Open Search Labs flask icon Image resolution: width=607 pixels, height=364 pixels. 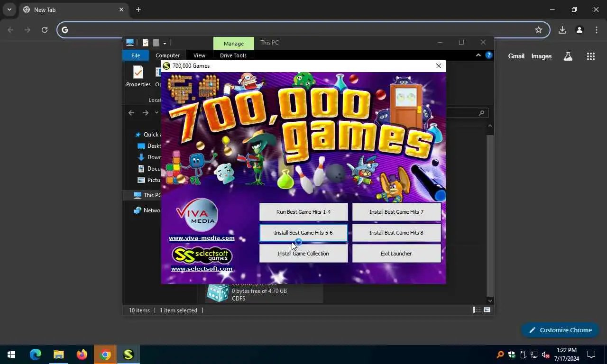point(568,56)
